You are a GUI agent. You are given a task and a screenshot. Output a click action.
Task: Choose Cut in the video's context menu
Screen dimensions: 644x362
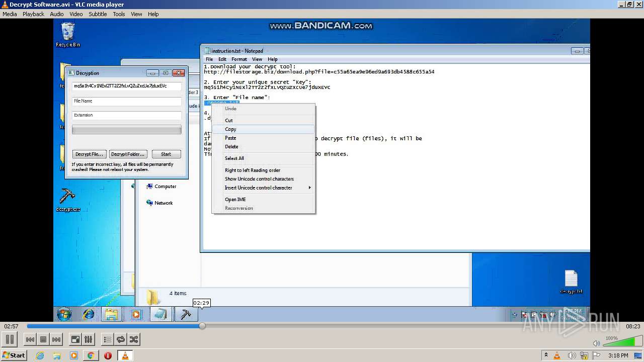(263, 121)
